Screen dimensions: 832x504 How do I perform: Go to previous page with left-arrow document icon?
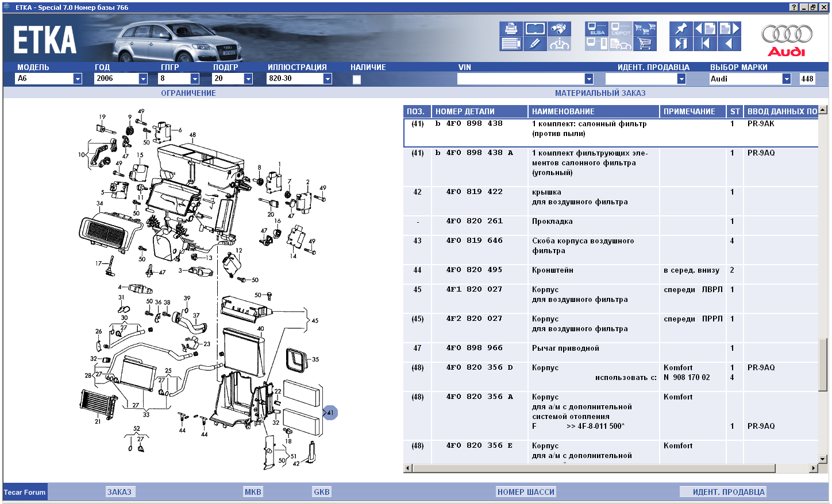(705, 29)
